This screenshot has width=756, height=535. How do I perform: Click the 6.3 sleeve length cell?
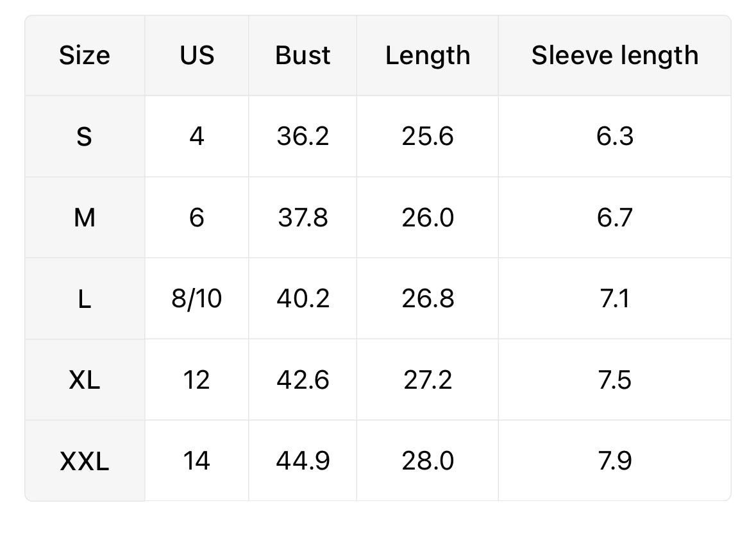[x=614, y=137]
